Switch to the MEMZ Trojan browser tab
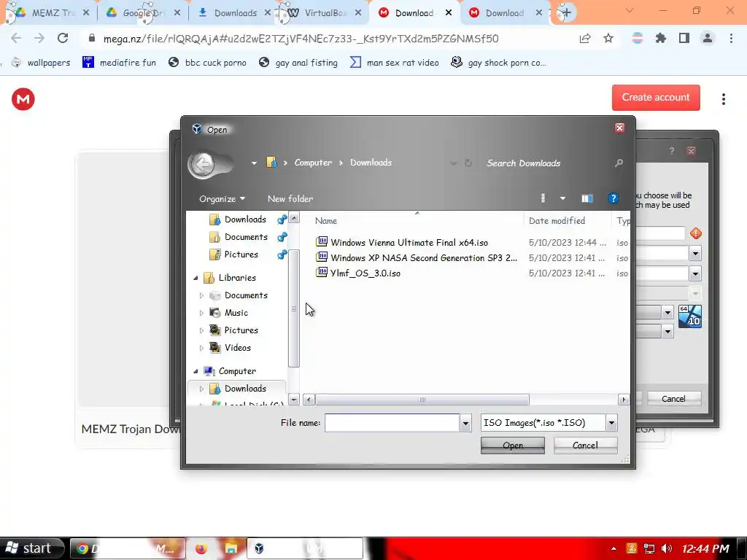The image size is (747, 560). pyautogui.click(x=49, y=13)
